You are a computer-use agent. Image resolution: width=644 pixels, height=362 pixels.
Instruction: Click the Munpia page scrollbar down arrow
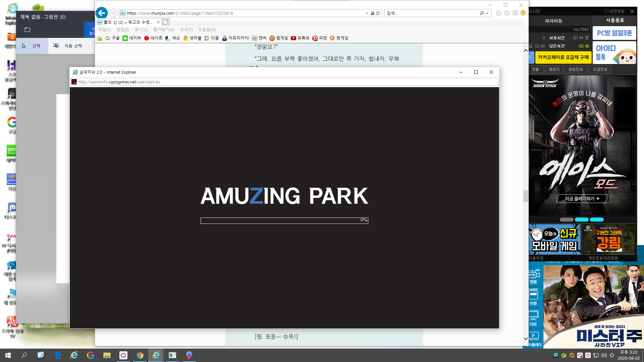(x=526, y=339)
